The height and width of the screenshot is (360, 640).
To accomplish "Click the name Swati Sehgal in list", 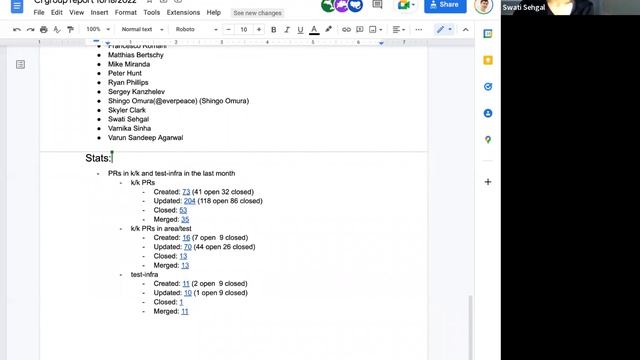I will coord(128,119).
